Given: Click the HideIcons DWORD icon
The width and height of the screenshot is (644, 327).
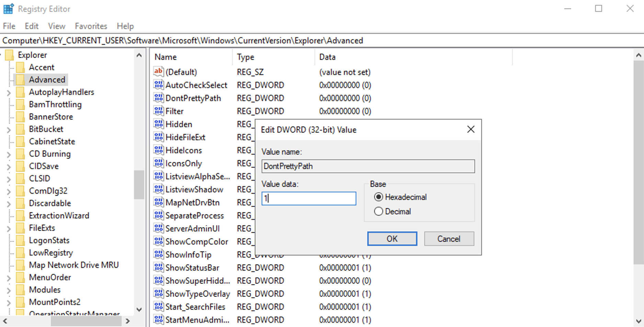Looking at the screenshot, I should (x=158, y=150).
